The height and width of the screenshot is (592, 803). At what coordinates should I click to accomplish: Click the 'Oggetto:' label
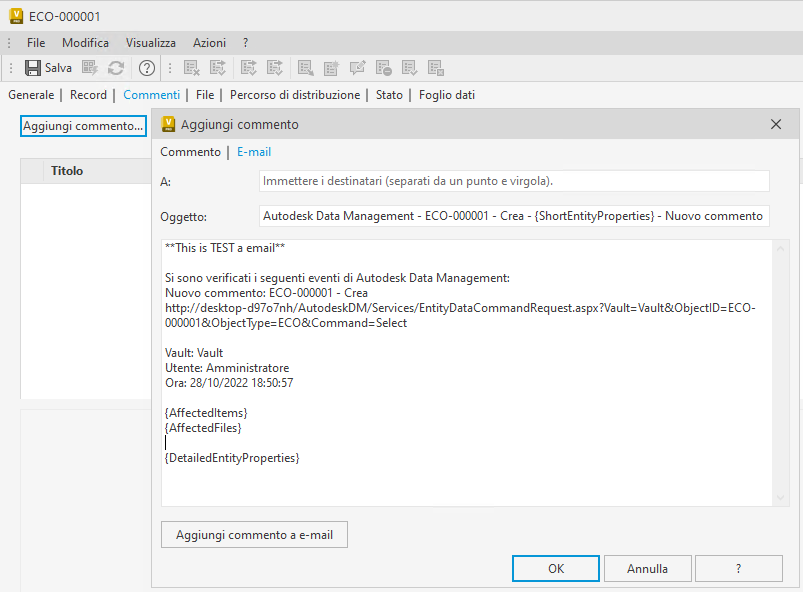point(183,217)
